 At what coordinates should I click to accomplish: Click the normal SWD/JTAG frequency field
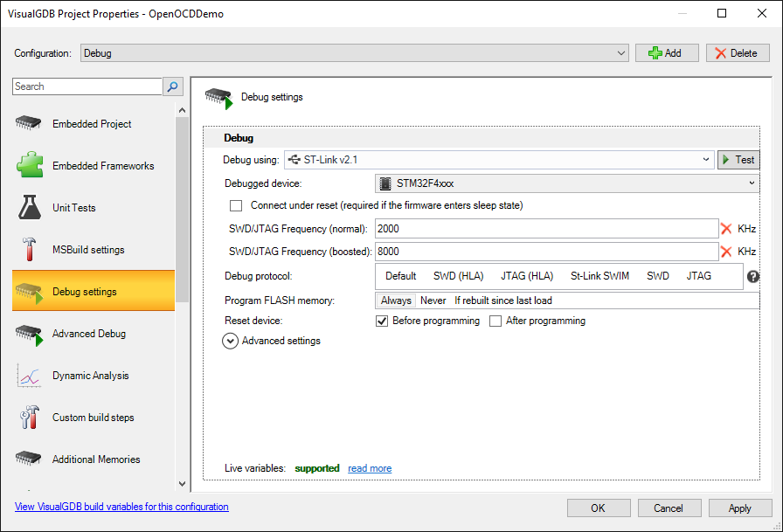click(547, 229)
